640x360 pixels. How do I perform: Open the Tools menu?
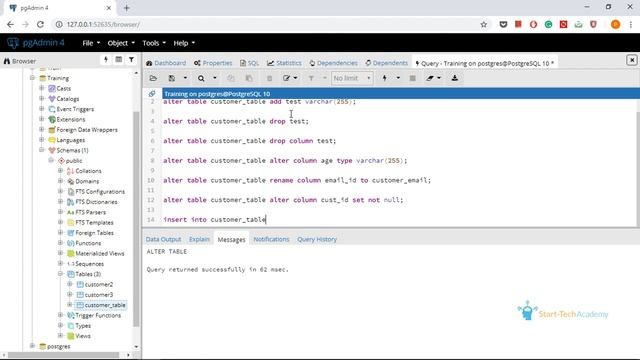point(154,43)
